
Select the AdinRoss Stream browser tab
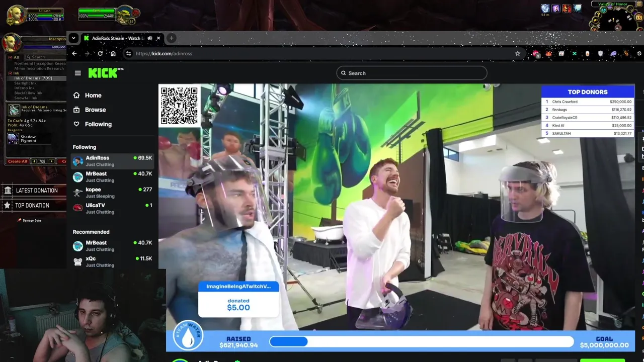122,38
